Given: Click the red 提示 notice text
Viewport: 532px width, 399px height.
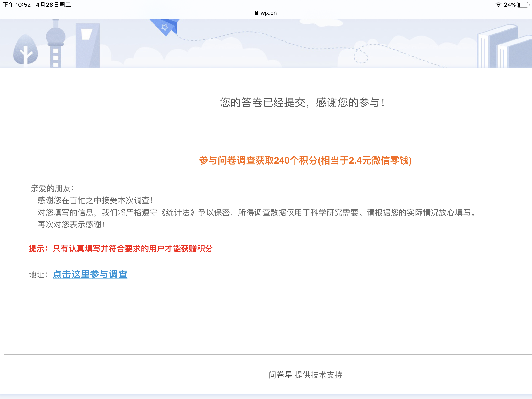Looking at the screenshot, I should (121, 249).
